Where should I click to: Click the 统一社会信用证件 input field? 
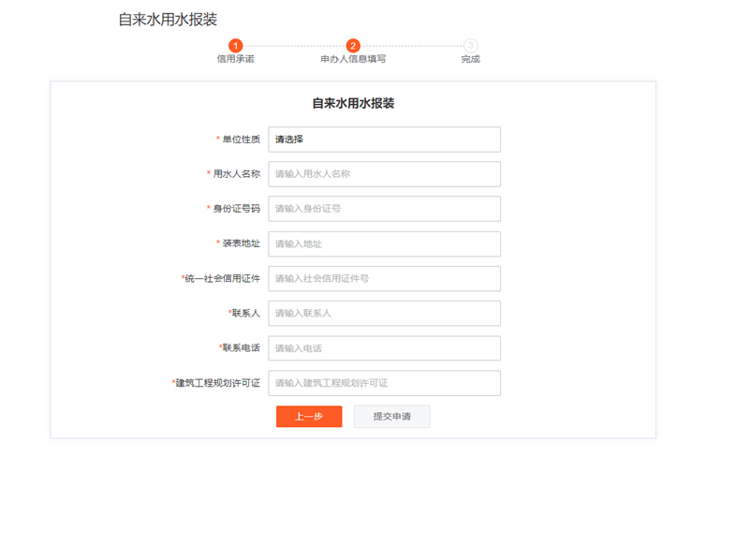(x=384, y=278)
